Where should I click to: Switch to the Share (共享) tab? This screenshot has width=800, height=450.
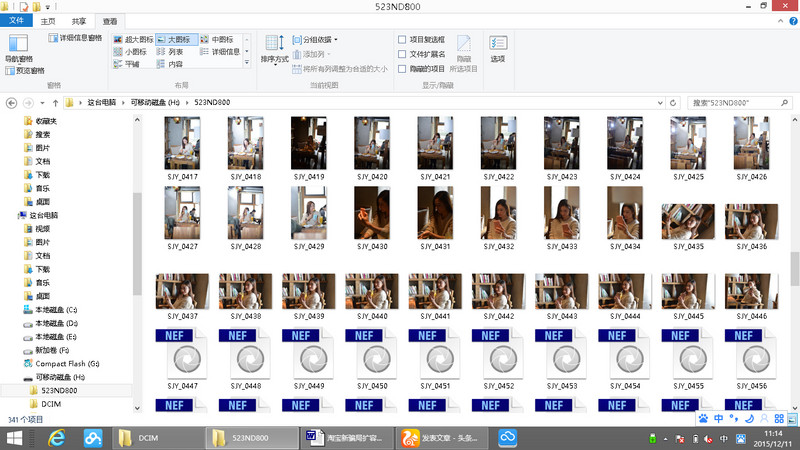coord(79,21)
